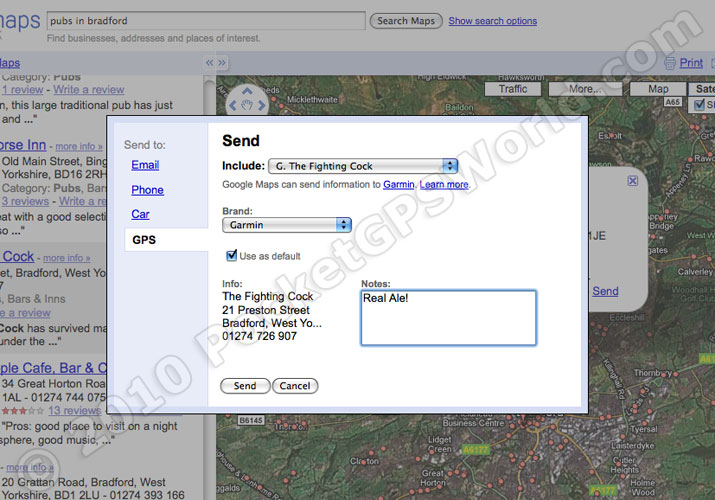Image resolution: width=715 pixels, height=500 pixels.
Task: Click the pan right arrow on map
Action: pyautogui.click(x=261, y=106)
